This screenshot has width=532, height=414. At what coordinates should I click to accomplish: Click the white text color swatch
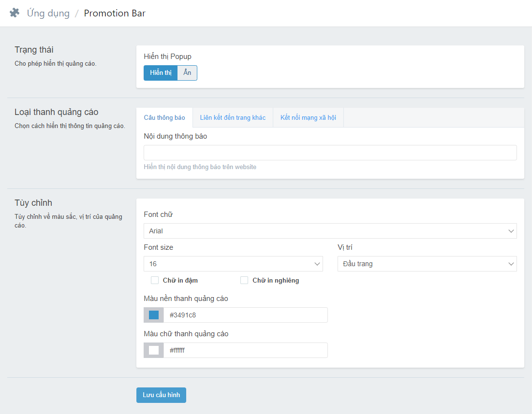[154, 350]
